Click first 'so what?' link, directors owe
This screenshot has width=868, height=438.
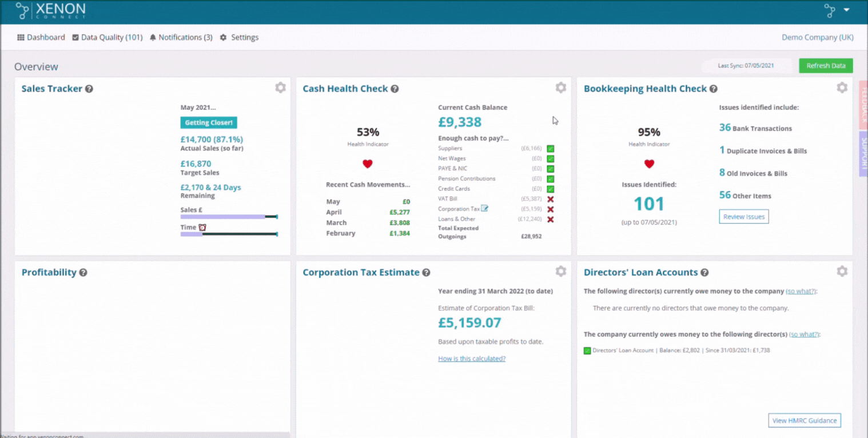(801, 291)
